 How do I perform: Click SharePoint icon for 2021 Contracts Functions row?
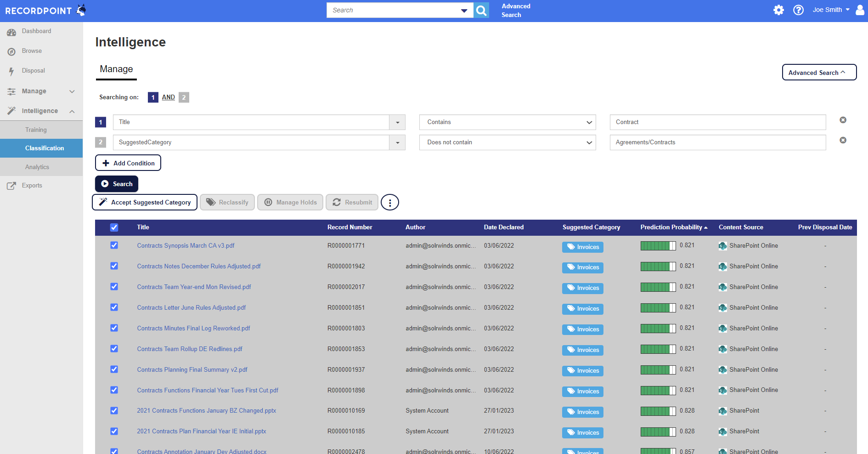723,411
